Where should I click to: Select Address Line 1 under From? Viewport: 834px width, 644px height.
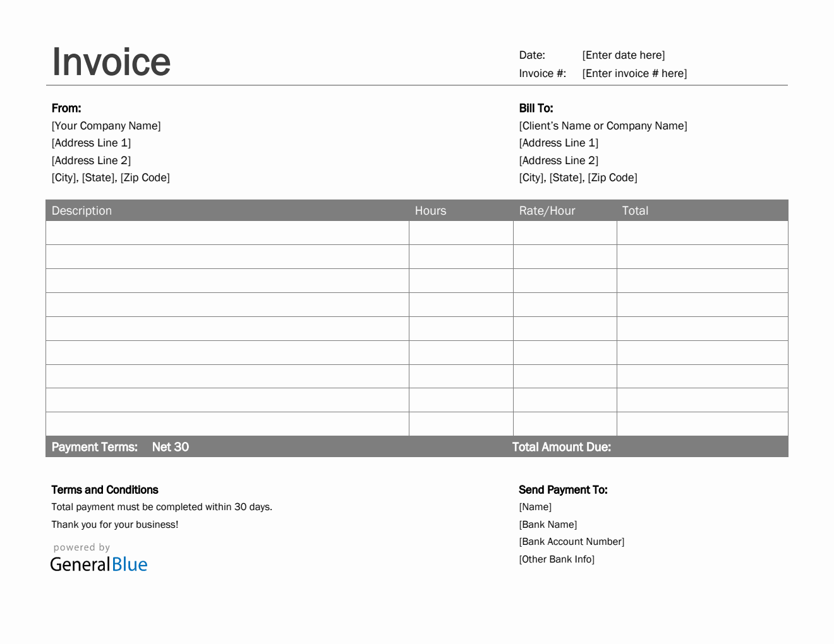[x=91, y=143]
